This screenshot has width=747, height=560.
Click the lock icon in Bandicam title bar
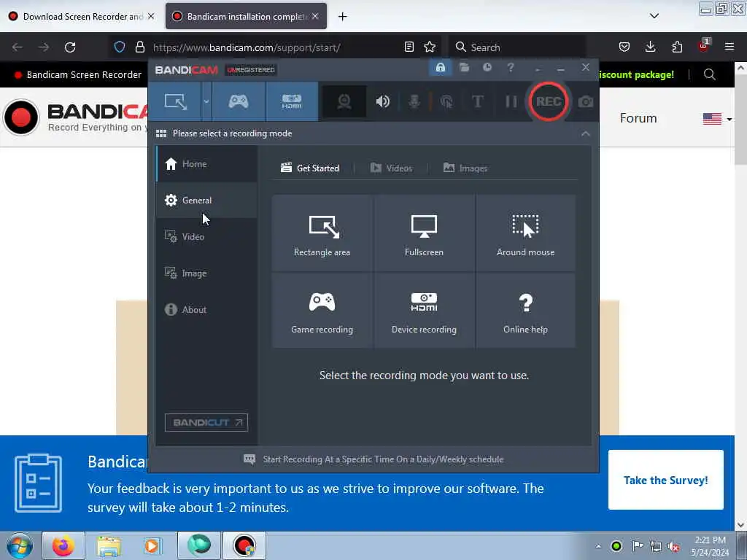click(440, 68)
